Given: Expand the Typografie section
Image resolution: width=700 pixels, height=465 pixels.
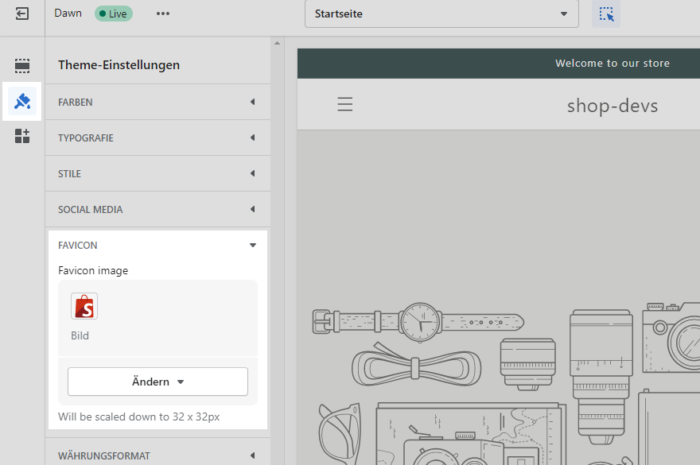Looking at the screenshot, I should [158, 138].
